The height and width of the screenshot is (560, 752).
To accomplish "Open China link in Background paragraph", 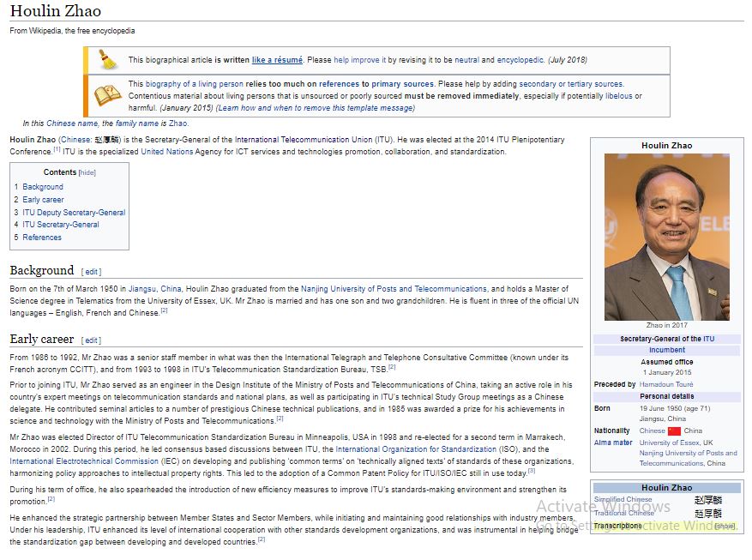I will [171, 289].
